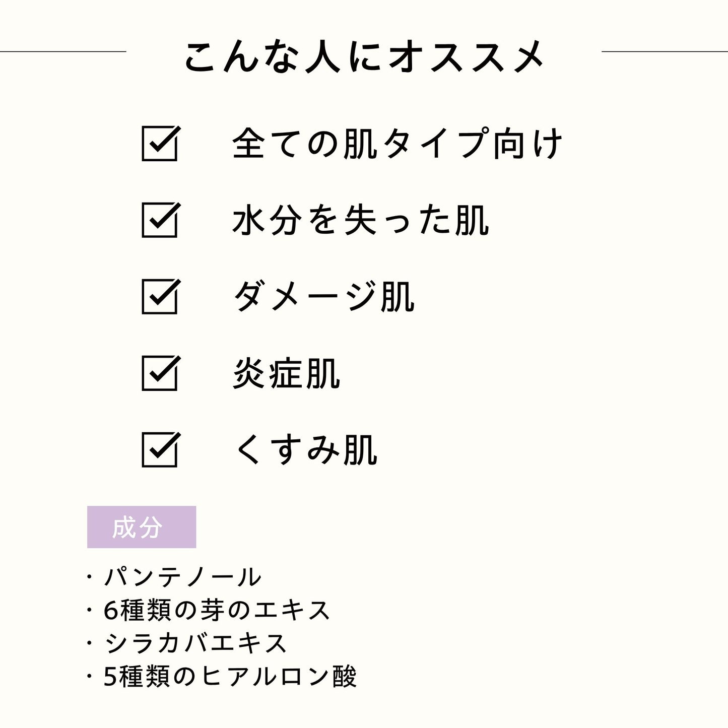Click the horizontal line left of heading
Viewport: 728px width, 728px height.
click(63, 51)
